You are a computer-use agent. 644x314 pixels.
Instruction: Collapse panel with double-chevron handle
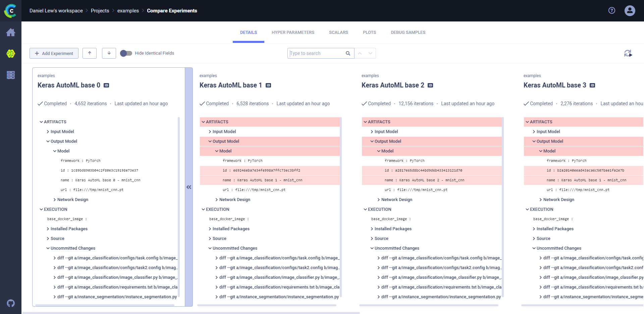point(189,187)
